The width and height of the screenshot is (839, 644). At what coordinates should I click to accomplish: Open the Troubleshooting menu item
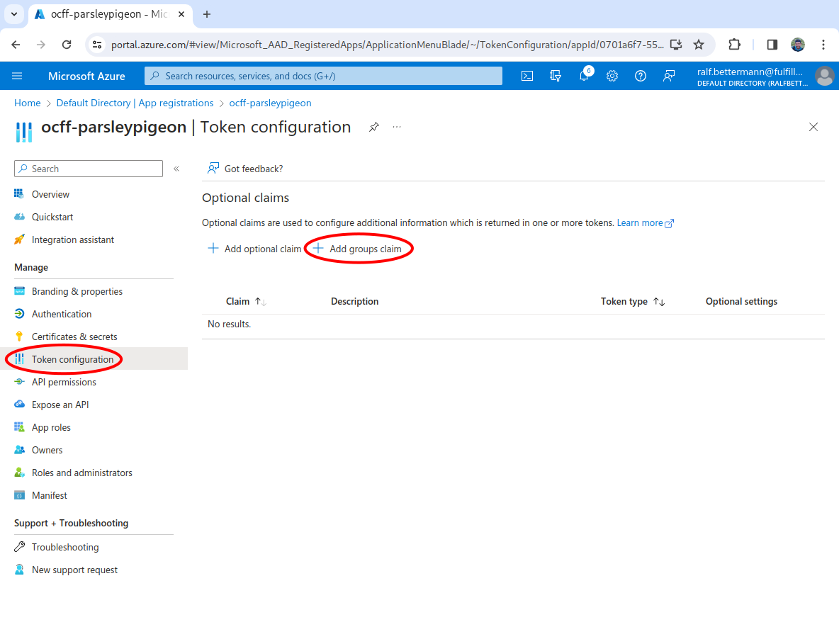coord(64,547)
